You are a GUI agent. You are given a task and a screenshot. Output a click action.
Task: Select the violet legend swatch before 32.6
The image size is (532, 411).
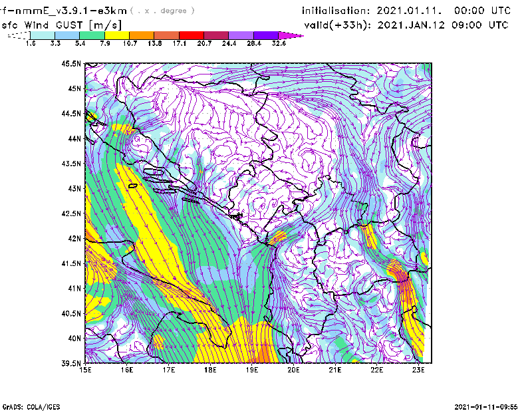coord(266,35)
